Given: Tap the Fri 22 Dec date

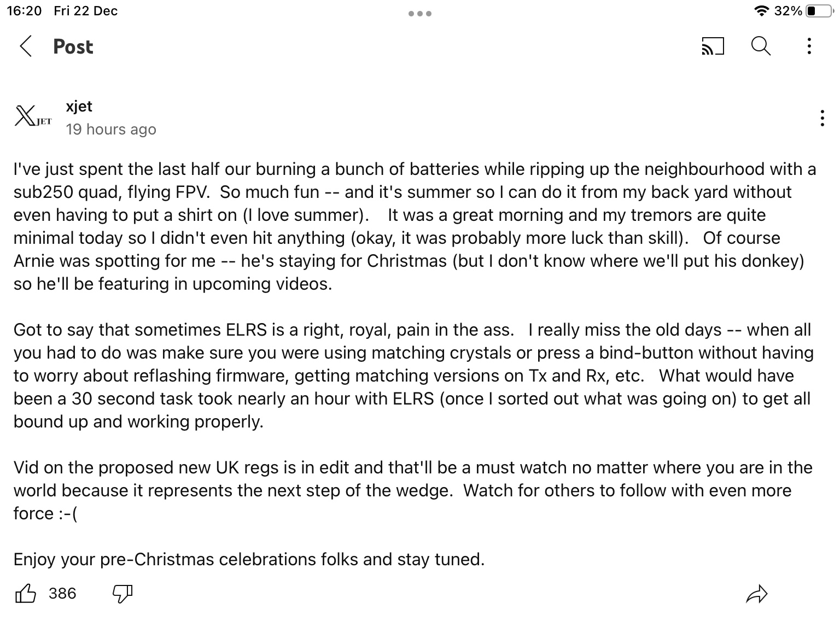Looking at the screenshot, I should point(86,11).
